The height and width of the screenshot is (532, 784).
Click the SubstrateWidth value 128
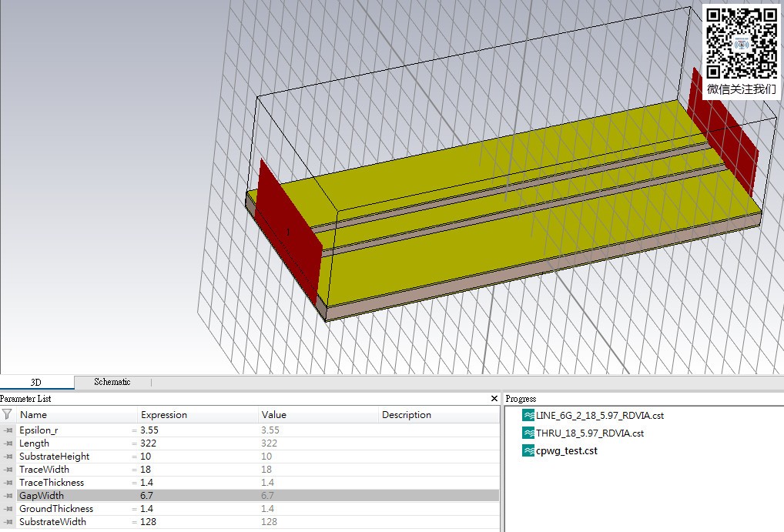(269, 521)
